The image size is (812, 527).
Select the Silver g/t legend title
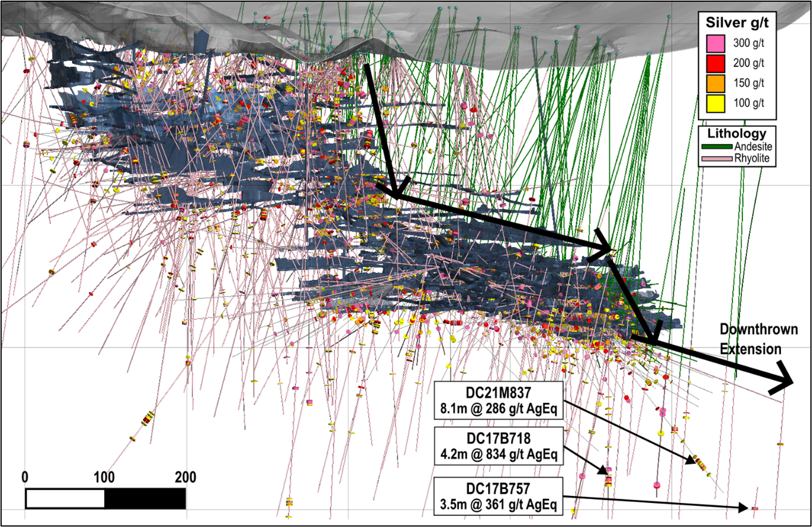tap(737, 23)
